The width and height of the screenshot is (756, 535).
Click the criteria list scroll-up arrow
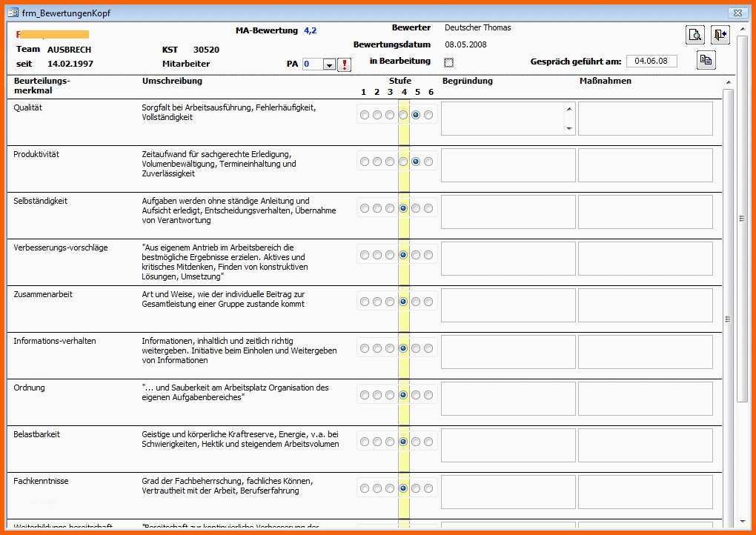pyautogui.click(x=728, y=82)
